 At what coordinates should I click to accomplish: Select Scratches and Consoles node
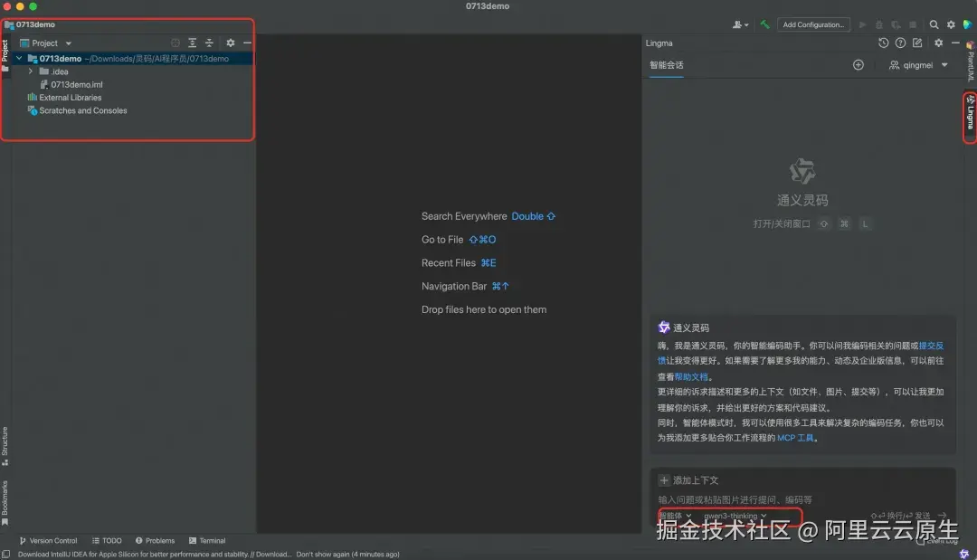(x=82, y=110)
